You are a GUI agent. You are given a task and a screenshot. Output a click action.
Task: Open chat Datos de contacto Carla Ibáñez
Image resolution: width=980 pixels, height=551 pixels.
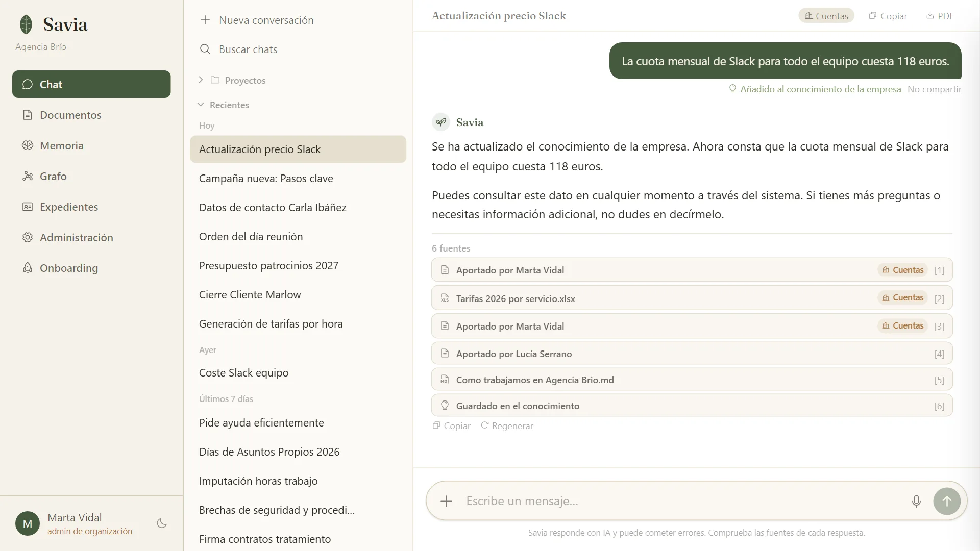pos(298,208)
